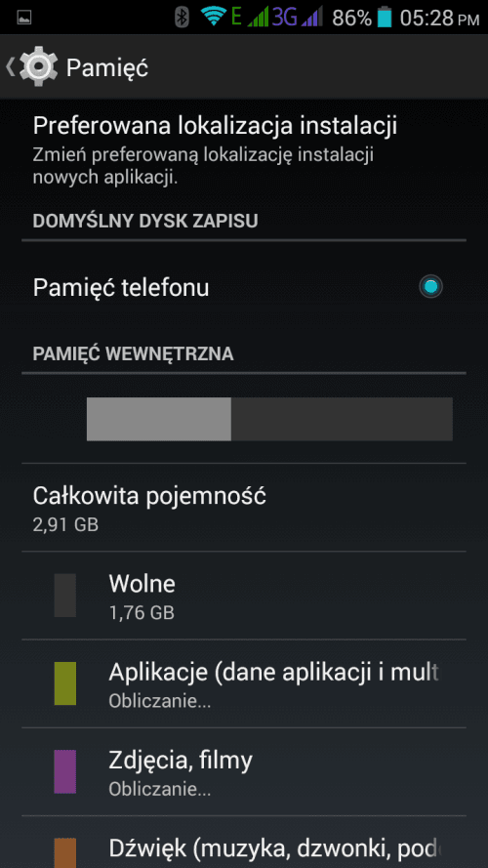Select the Pamięć telefonu radio button

430,287
